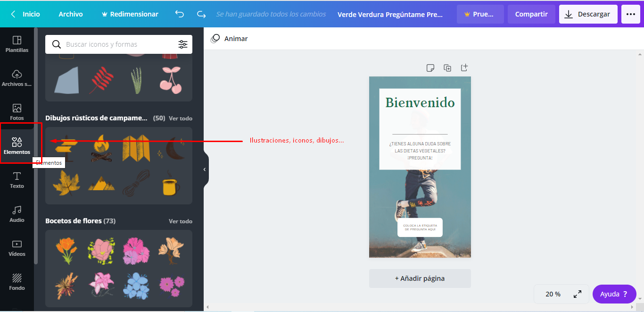Click the Descargar button

tap(588, 14)
